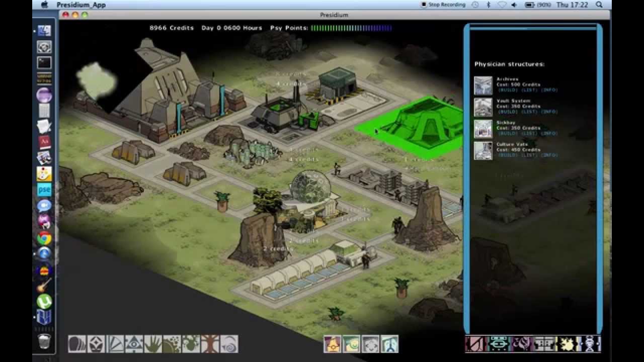Click INFO link for Vault System
Image resolution: width=644 pixels, height=362 pixels.
coord(549,112)
